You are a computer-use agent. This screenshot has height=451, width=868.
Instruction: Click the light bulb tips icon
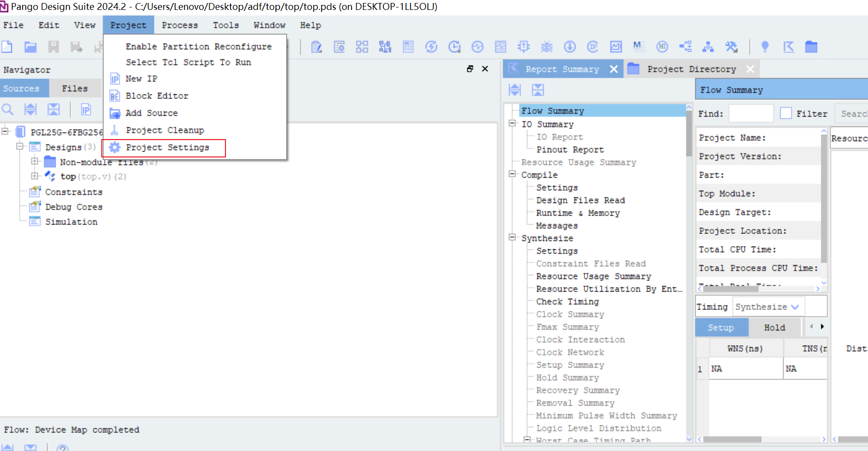tap(765, 47)
